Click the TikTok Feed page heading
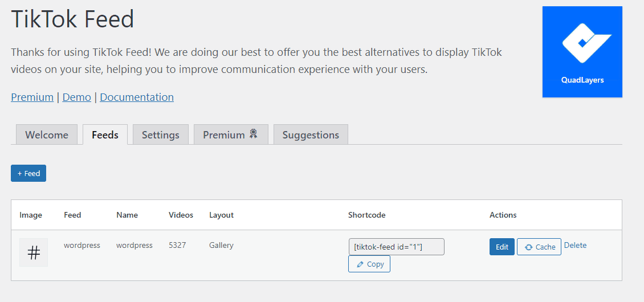The height and width of the screenshot is (302, 644). (x=73, y=19)
